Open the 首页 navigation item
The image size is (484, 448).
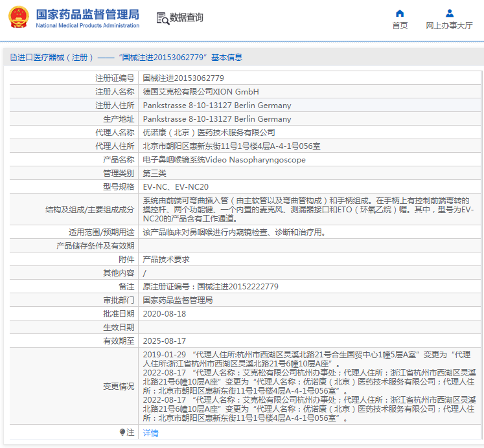click(400, 26)
